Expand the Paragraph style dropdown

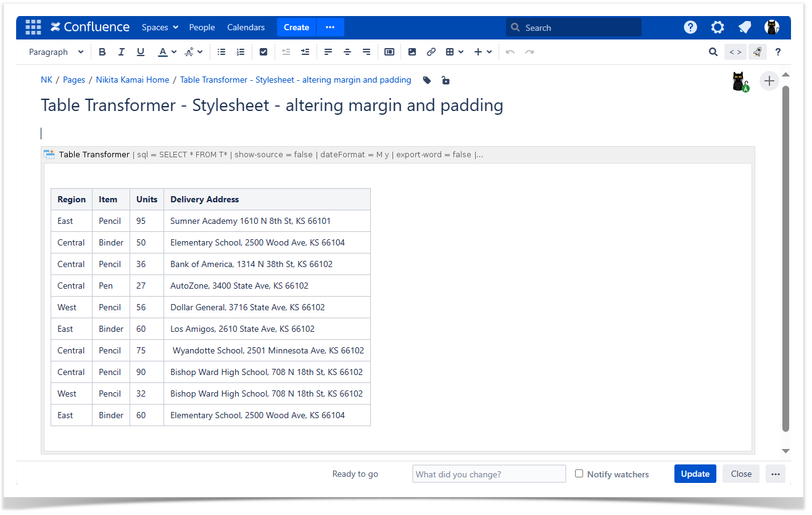tap(56, 52)
